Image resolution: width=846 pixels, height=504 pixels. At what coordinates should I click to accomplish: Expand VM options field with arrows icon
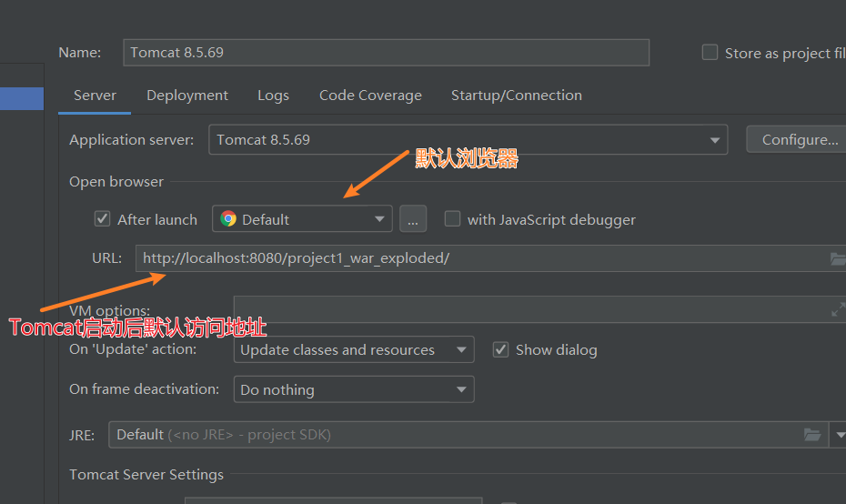(838, 309)
